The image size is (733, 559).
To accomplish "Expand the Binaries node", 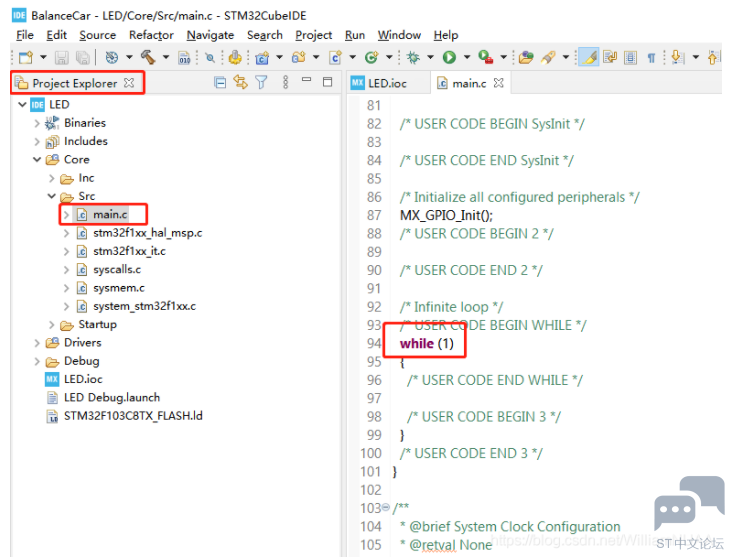I will coord(37,123).
